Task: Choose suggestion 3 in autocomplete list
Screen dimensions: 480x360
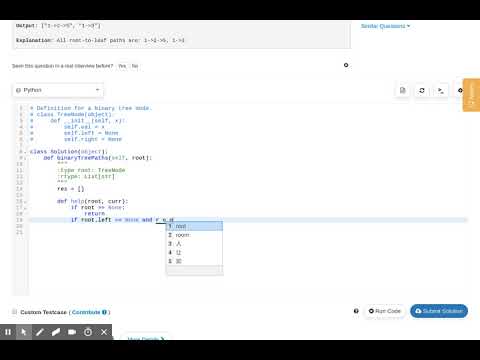Action: tap(194, 244)
